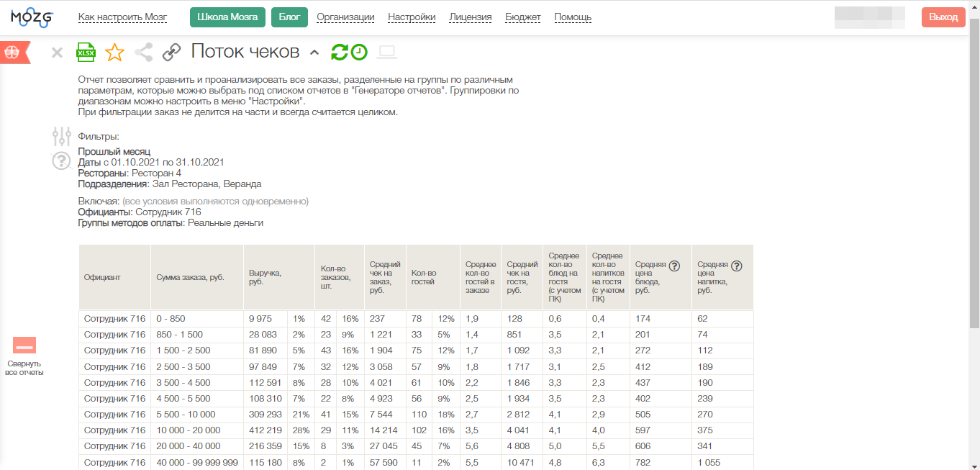Collapse all reports with Свернуть все отчеты
Screen dimensions: 980x470
24,357
